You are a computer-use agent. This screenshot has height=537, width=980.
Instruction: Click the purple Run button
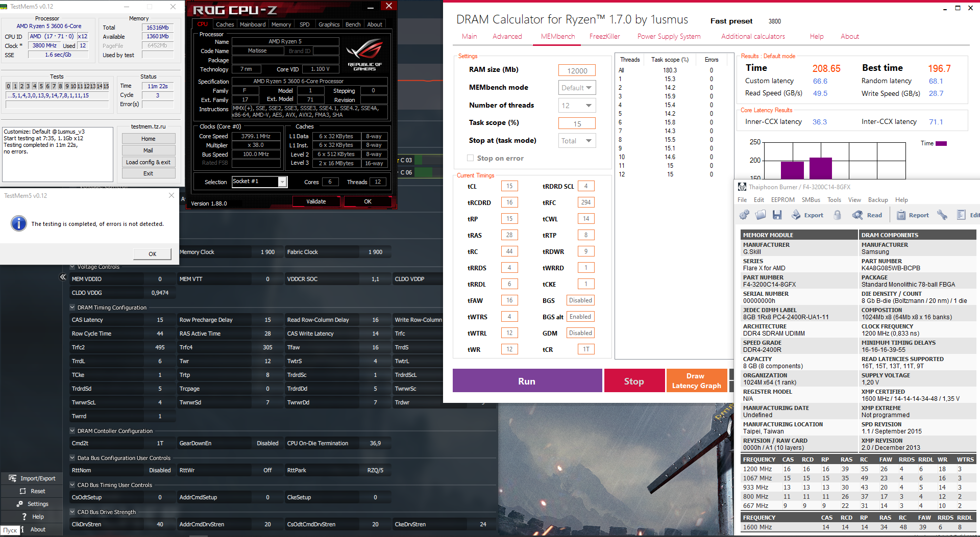pyautogui.click(x=527, y=381)
